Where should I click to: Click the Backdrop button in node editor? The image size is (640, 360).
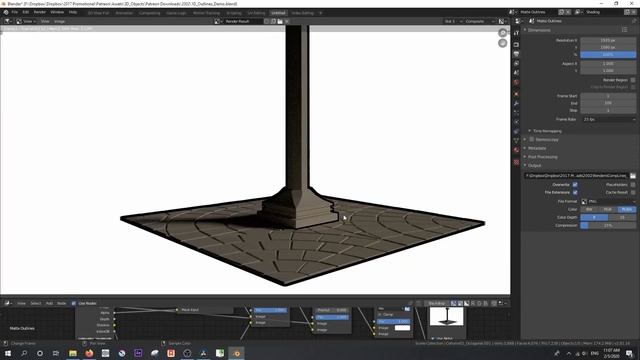click(436, 303)
